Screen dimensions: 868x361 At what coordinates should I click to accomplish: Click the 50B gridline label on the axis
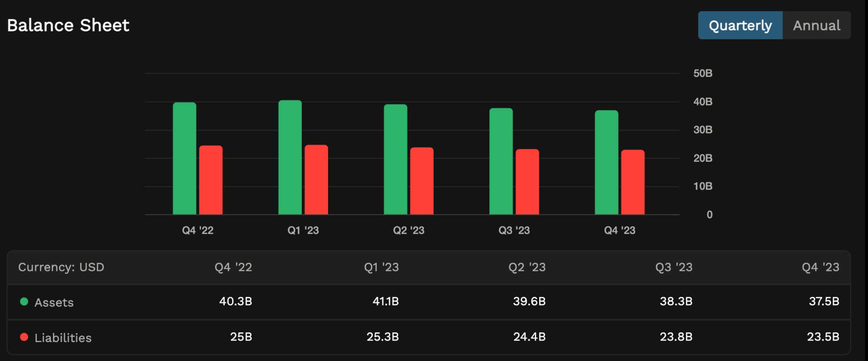[x=703, y=73]
